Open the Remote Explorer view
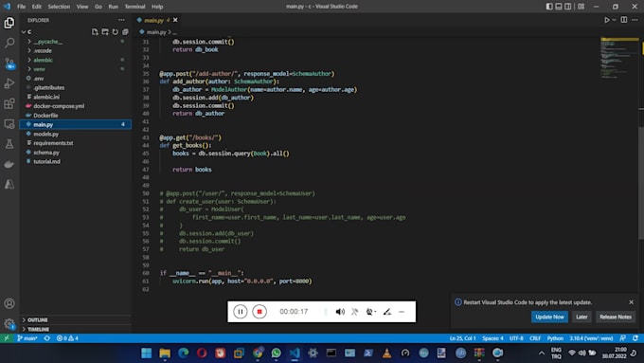Screen dimensions: 644x363 (x=9, y=124)
